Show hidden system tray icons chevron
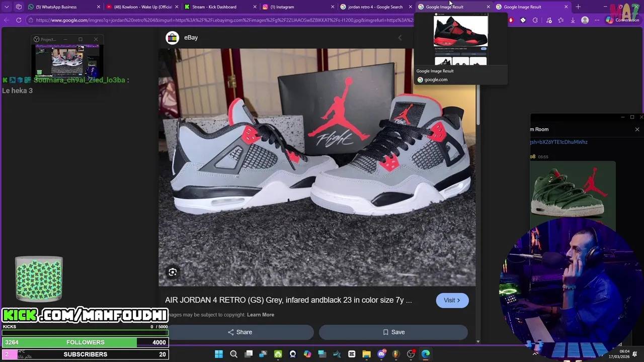This screenshot has width=644, height=362. tap(535, 354)
